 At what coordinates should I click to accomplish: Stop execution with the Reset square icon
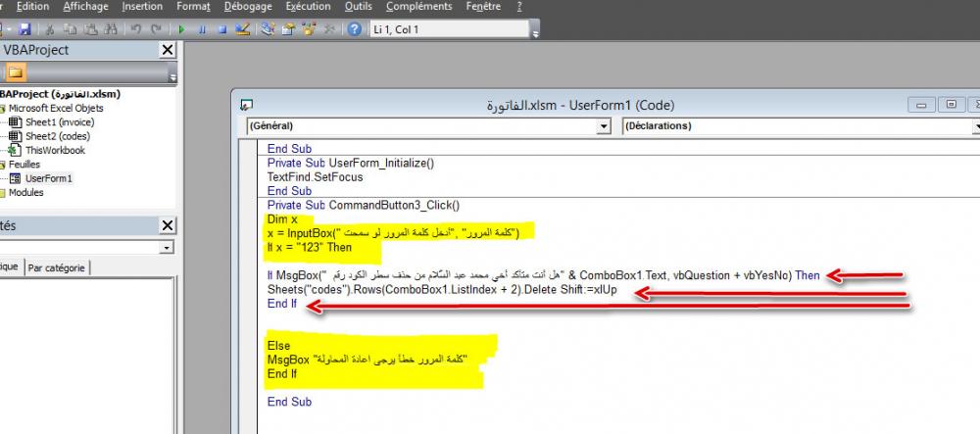pos(222,29)
